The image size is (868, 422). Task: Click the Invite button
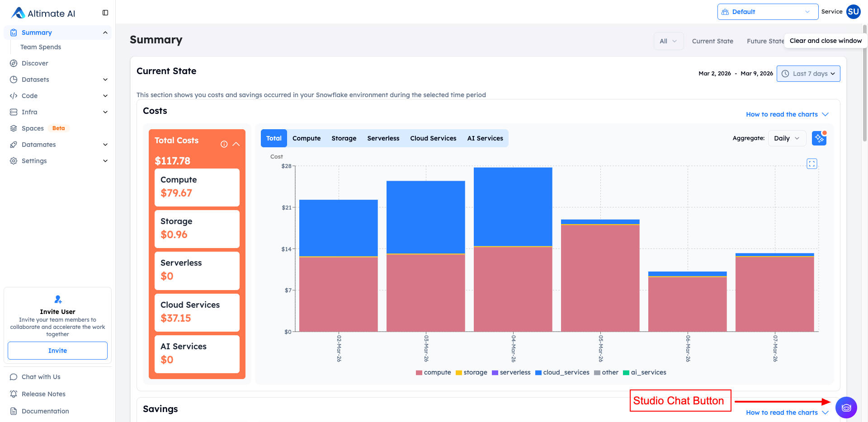(57, 351)
